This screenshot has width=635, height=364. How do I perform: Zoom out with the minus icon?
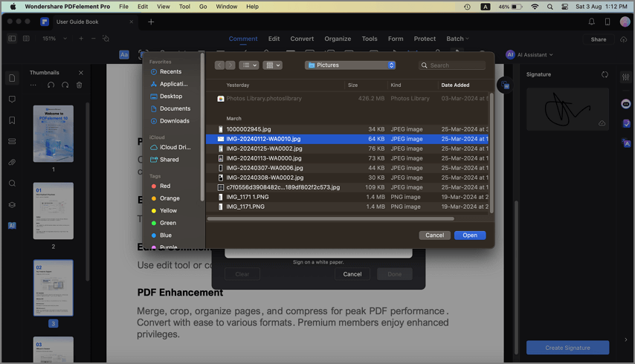click(x=94, y=39)
